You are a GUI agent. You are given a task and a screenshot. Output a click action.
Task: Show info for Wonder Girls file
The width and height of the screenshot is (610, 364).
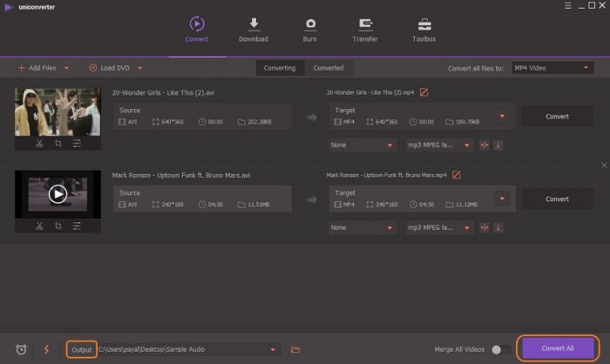tap(498, 145)
